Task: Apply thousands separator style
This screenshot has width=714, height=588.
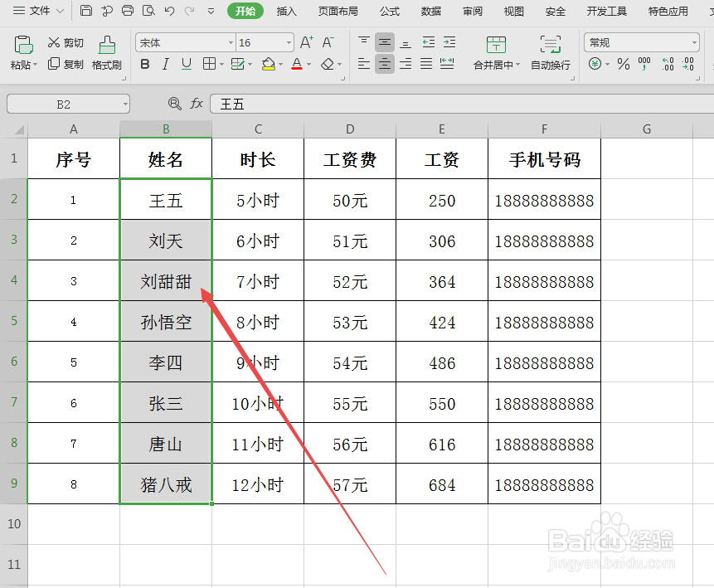Action: click(x=644, y=64)
